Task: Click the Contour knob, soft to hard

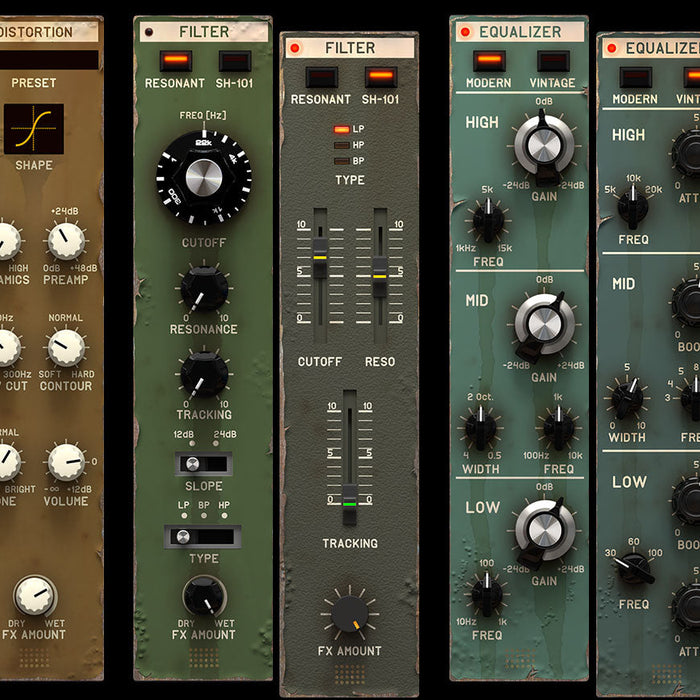Action: (x=66, y=348)
